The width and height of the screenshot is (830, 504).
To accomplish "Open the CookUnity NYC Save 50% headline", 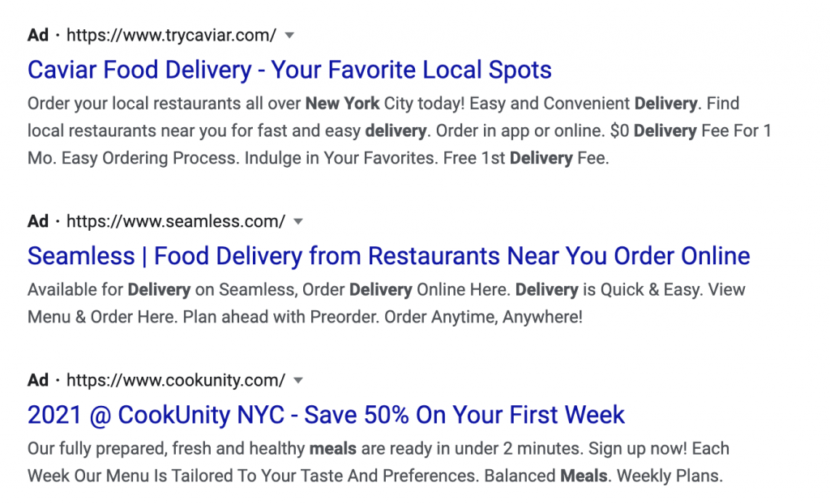I will tap(326, 415).
